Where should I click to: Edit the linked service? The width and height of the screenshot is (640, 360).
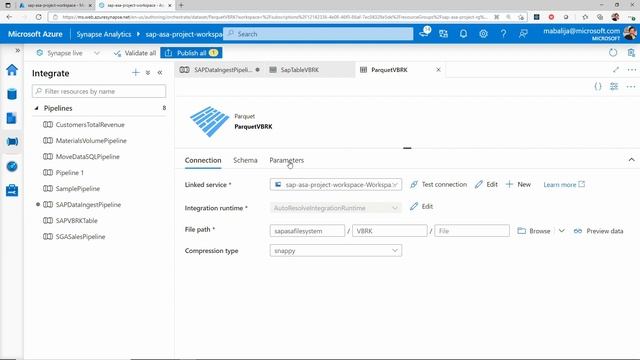(486, 184)
